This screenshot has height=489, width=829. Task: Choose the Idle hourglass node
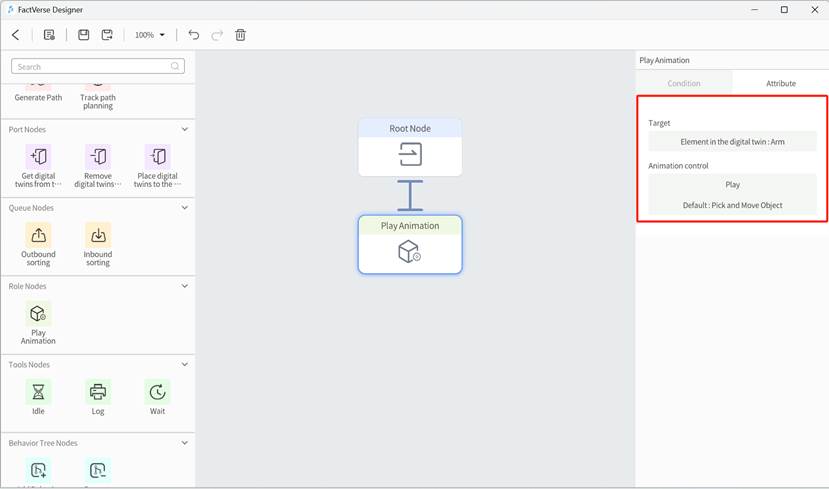[x=38, y=392]
